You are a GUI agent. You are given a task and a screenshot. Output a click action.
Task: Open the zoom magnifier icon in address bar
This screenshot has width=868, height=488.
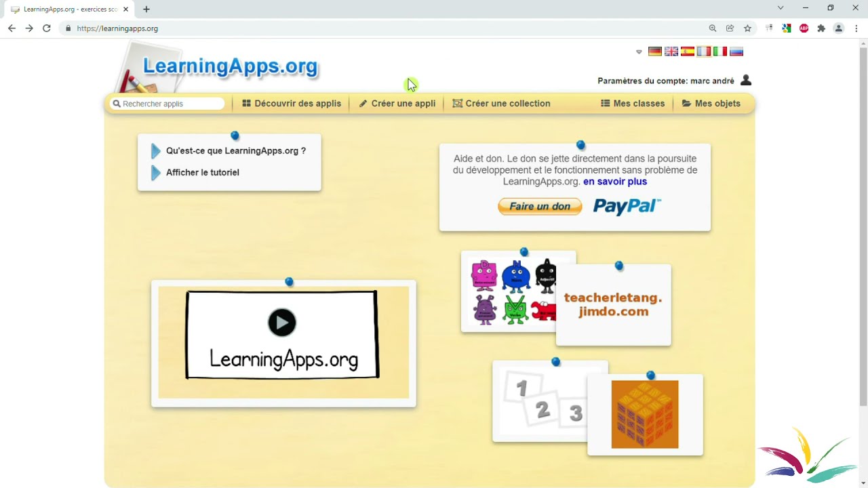tap(713, 28)
